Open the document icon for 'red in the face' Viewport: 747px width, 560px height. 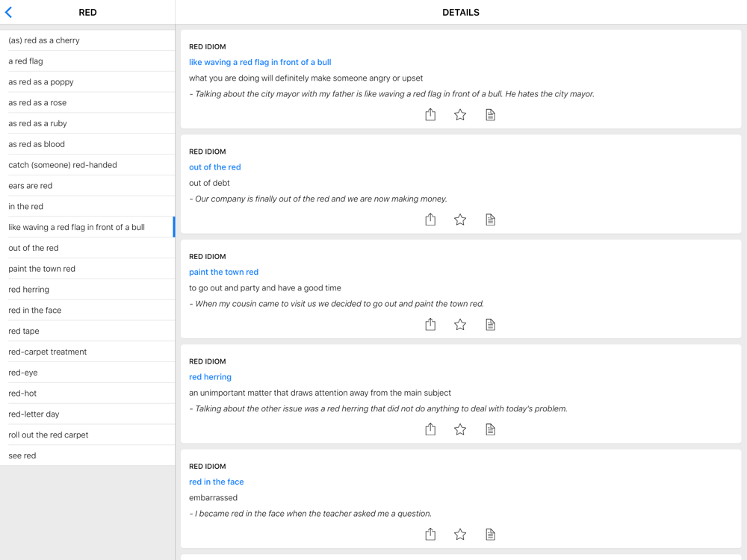point(490,534)
